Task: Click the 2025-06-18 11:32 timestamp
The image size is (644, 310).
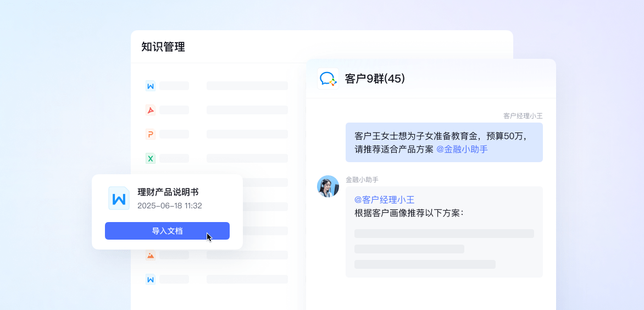Action: tap(169, 206)
